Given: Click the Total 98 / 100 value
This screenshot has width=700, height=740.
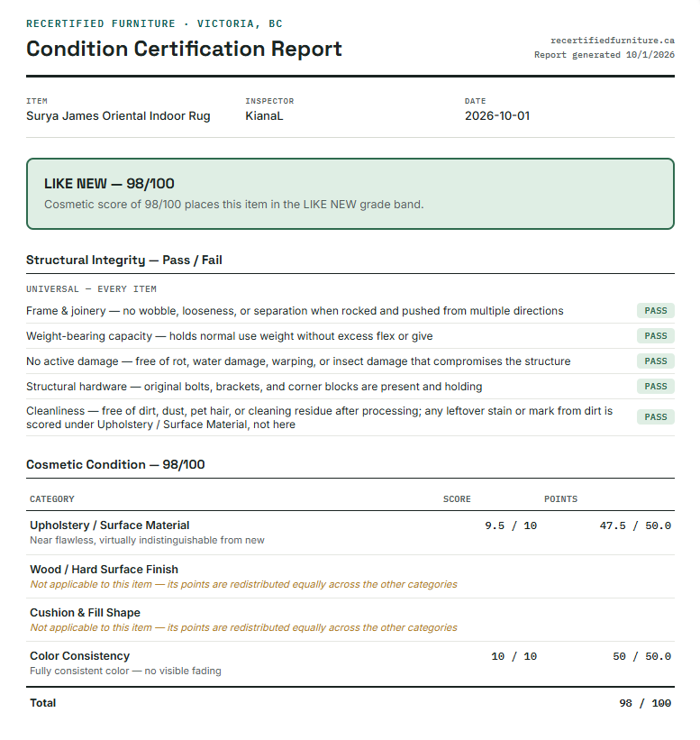Looking at the screenshot, I should coord(645,704).
